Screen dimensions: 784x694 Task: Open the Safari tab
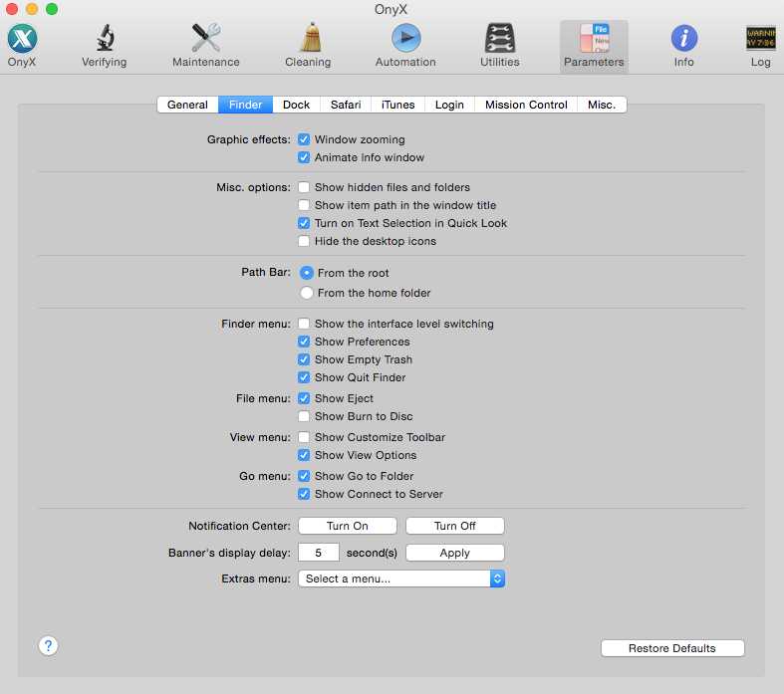tap(346, 105)
